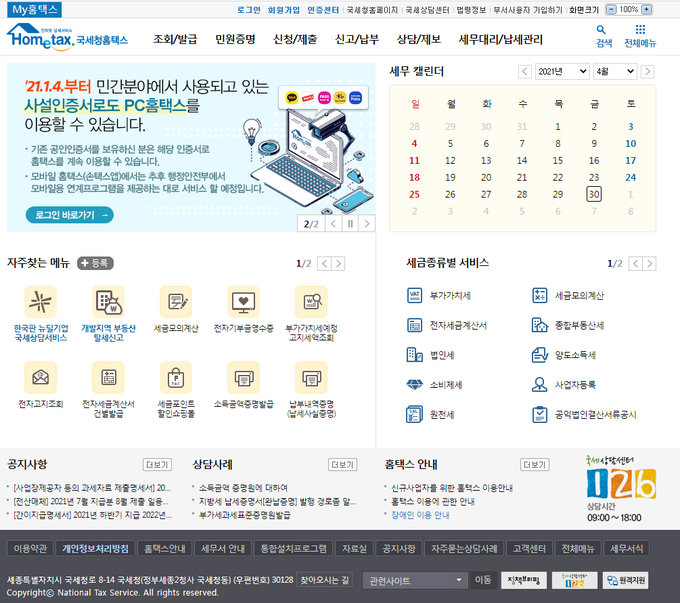
Task: Select April 30 on the calendar
Action: pos(594,194)
